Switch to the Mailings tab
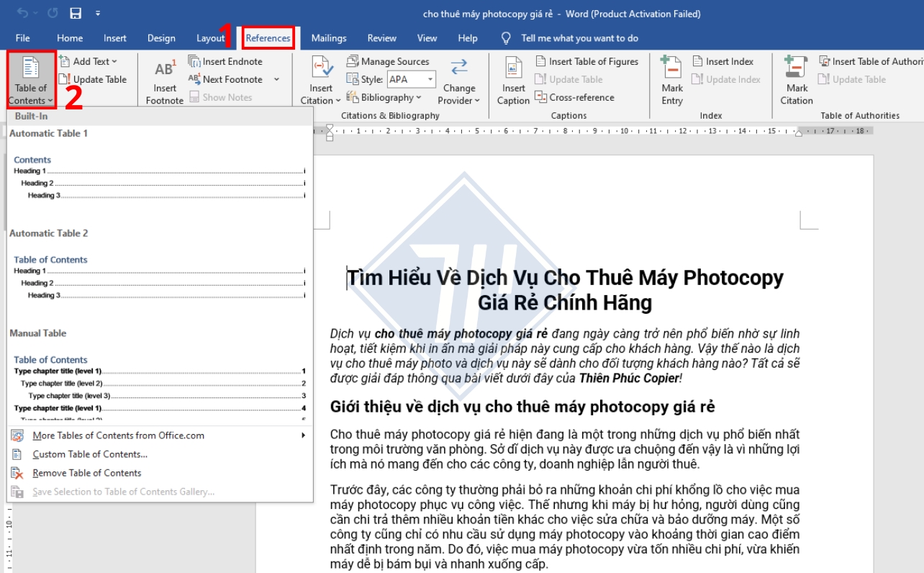Image resolution: width=924 pixels, height=573 pixels. tap(329, 38)
